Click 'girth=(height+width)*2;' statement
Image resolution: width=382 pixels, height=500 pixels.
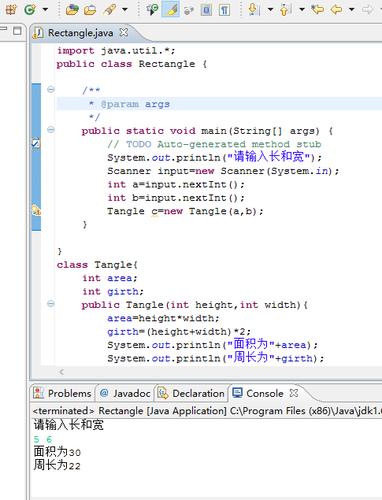point(179,332)
